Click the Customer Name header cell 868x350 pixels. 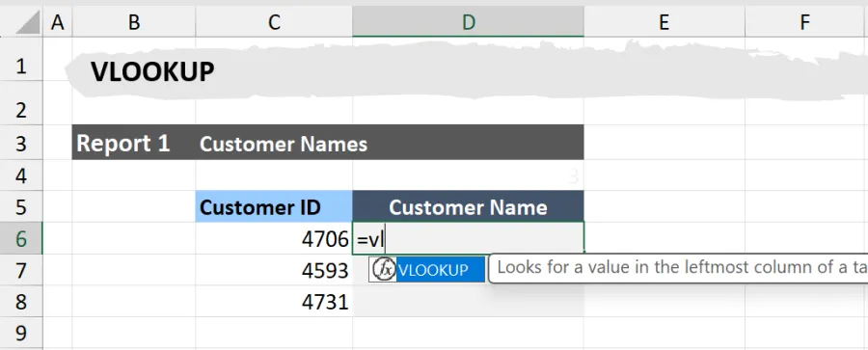[469, 206]
